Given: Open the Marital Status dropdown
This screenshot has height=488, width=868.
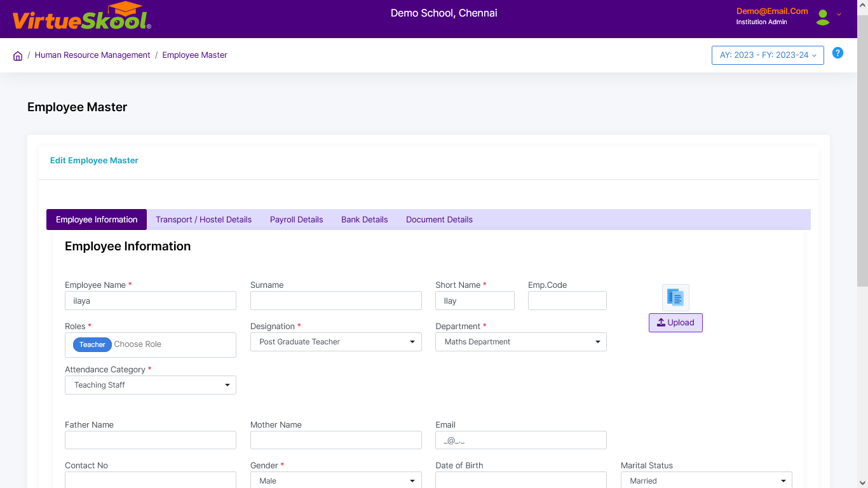Looking at the screenshot, I should (707, 480).
